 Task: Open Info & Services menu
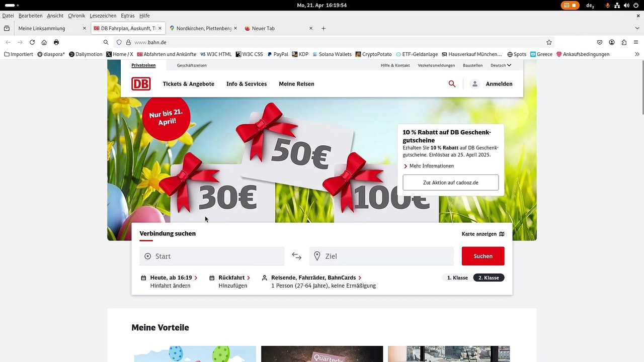click(247, 84)
